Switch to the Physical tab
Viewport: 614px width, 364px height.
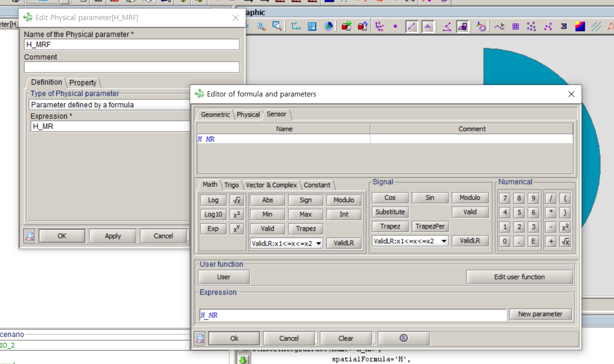coord(248,115)
